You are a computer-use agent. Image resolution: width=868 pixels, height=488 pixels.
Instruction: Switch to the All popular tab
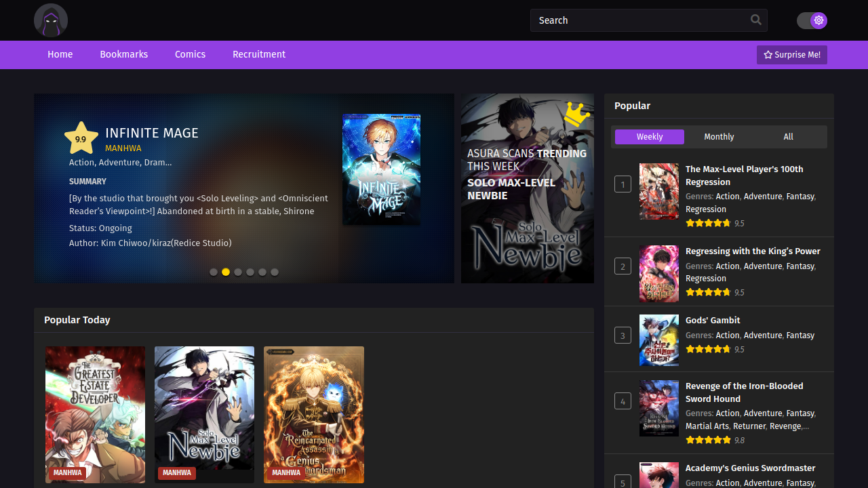coord(788,137)
